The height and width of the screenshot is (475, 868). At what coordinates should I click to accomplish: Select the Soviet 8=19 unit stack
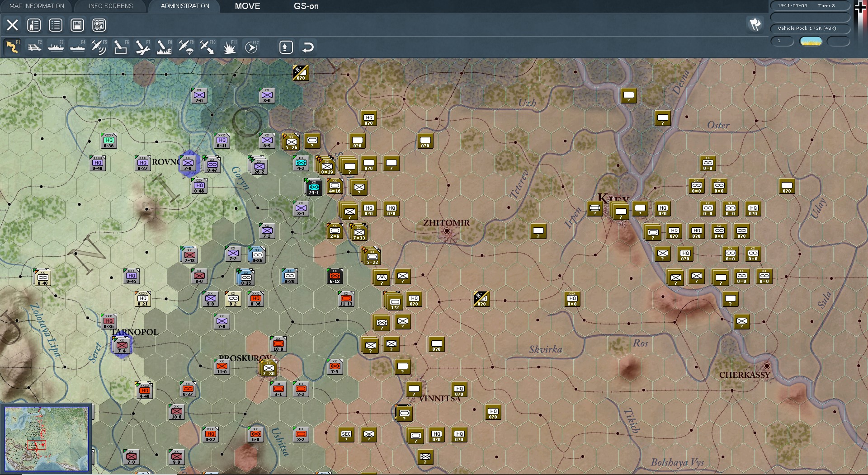[x=326, y=165]
